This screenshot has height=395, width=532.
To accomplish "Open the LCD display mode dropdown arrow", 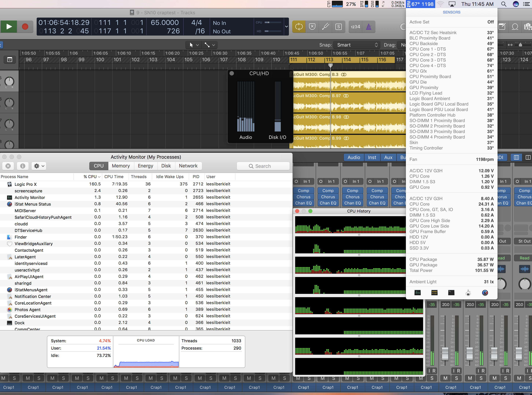I will [286, 27].
